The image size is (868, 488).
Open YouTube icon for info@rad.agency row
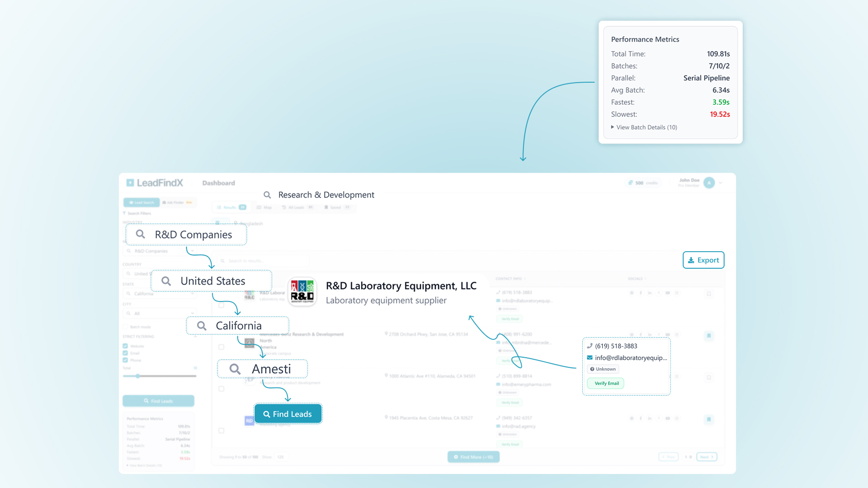[668, 418]
